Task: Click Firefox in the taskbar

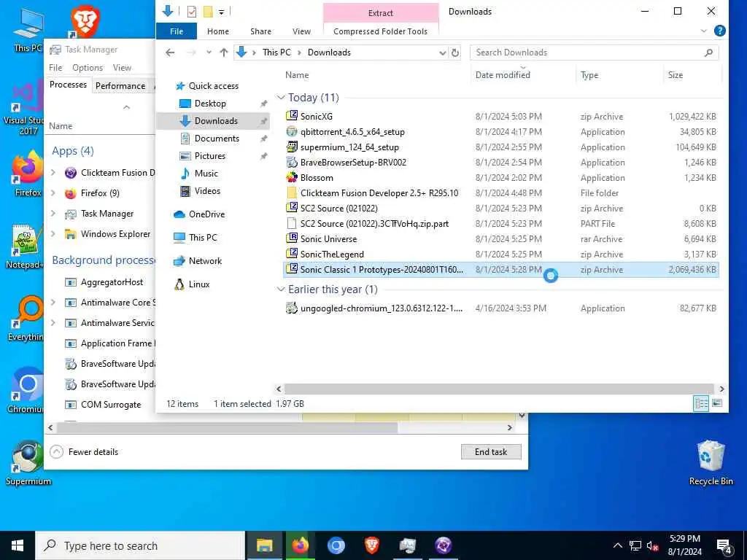Action: (x=300, y=545)
